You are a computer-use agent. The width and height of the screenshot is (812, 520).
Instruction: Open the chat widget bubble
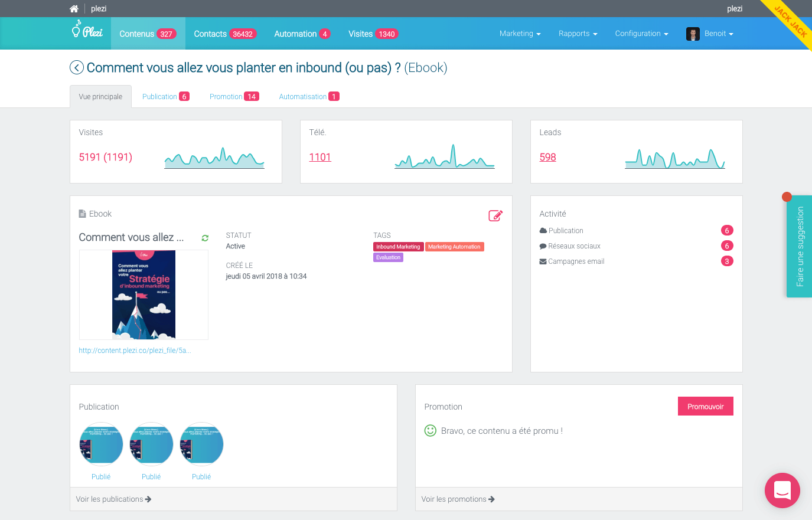tap(782, 490)
